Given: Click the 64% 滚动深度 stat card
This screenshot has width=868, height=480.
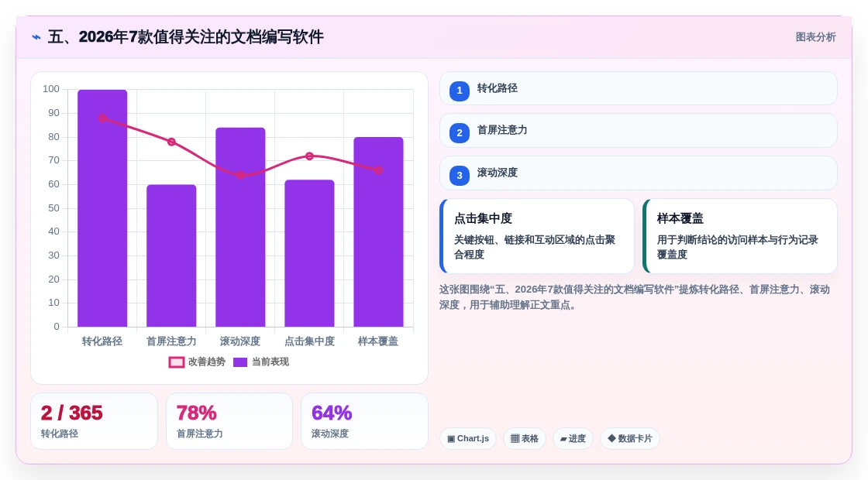Looking at the screenshot, I should [364, 421].
